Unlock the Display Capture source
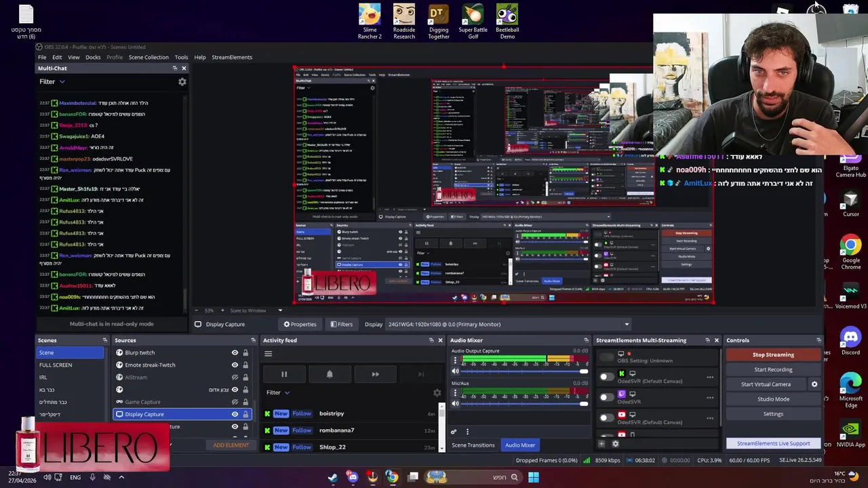 click(x=245, y=414)
